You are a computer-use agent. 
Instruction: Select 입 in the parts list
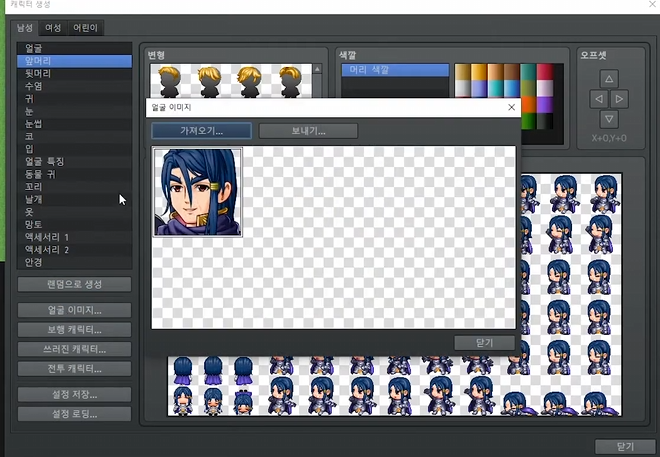pyautogui.click(x=75, y=149)
